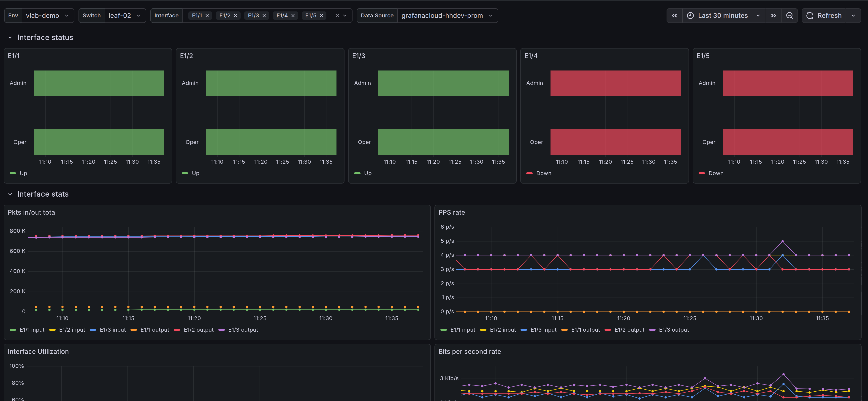Clear all selected interfaces

tap(337, 16)
